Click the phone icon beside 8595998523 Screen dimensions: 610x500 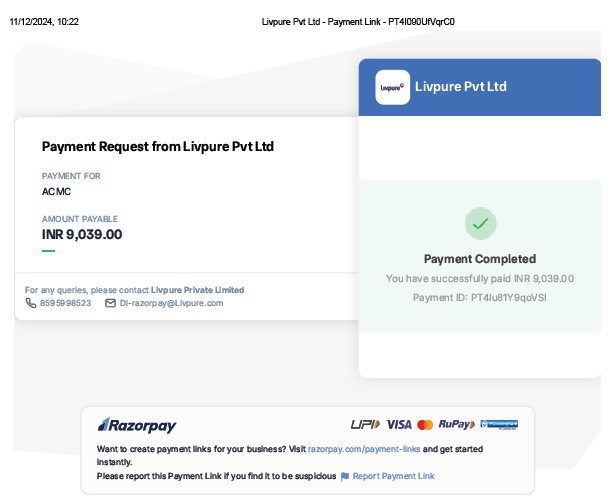click(31, 303)
